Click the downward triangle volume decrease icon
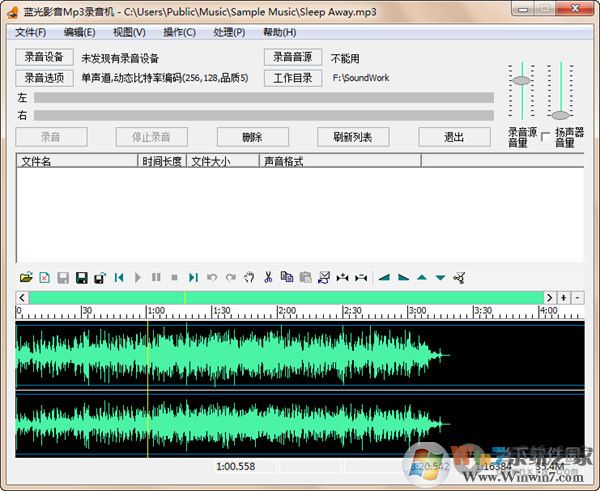The width and height of the screenshot is (600, 491). (440, 277)
